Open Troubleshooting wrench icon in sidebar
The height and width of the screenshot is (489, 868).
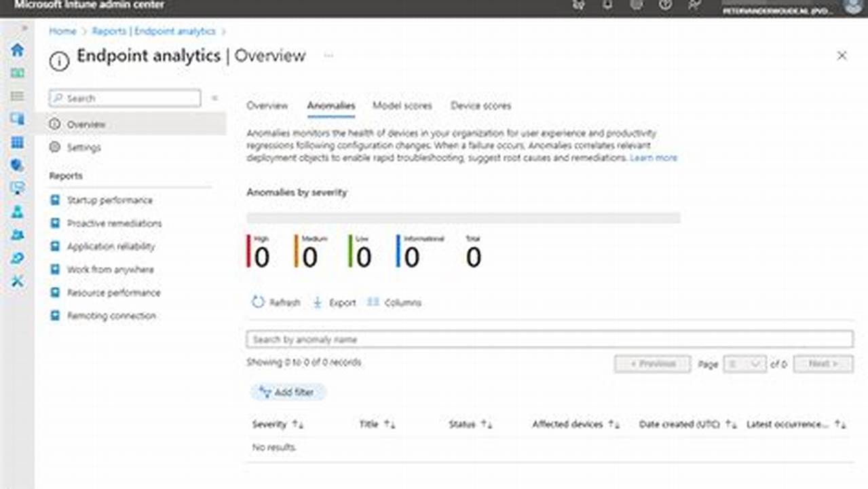click(17, 281)
